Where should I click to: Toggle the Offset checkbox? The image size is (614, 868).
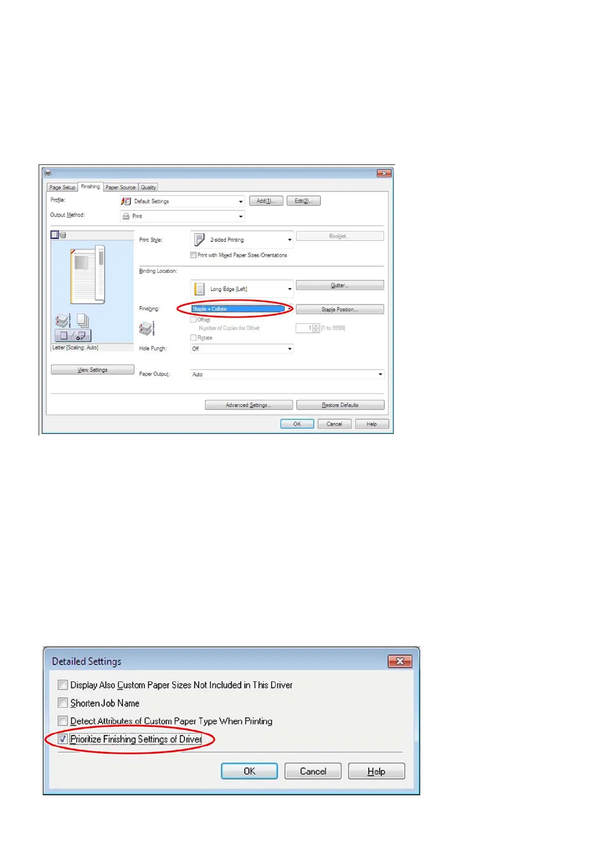[x=193, y=320]
